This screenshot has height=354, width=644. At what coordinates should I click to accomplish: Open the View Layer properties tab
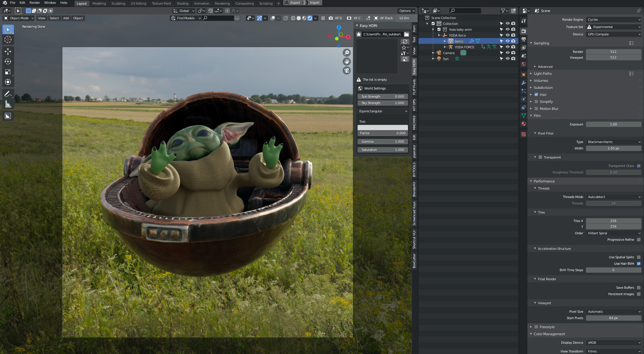click(x=523, y=47)
